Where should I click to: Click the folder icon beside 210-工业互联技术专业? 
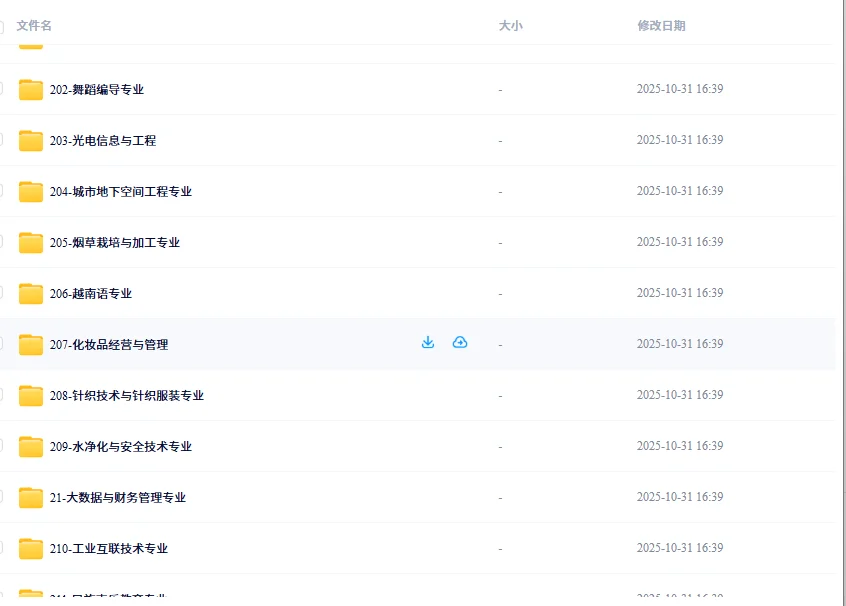click(31, 549)
